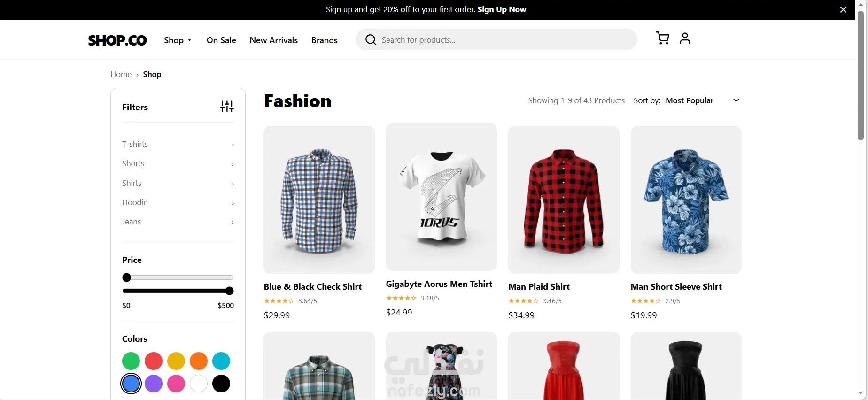Click the $0 minimum price label
This screenshot has width=868, height=400.
(x=126, y=306)
